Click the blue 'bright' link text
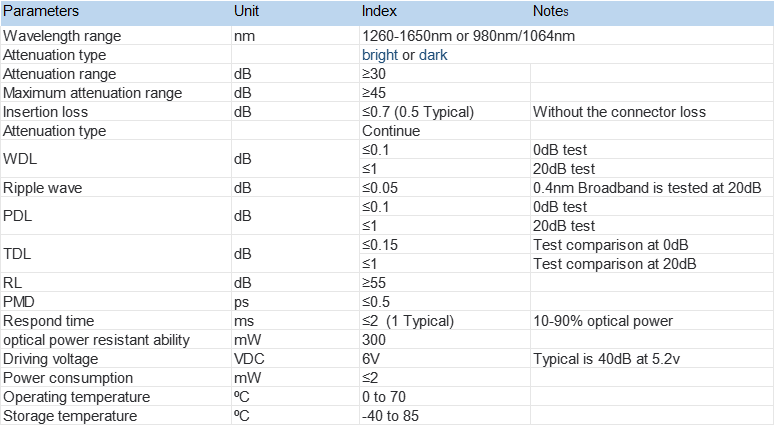 (380, 55)
